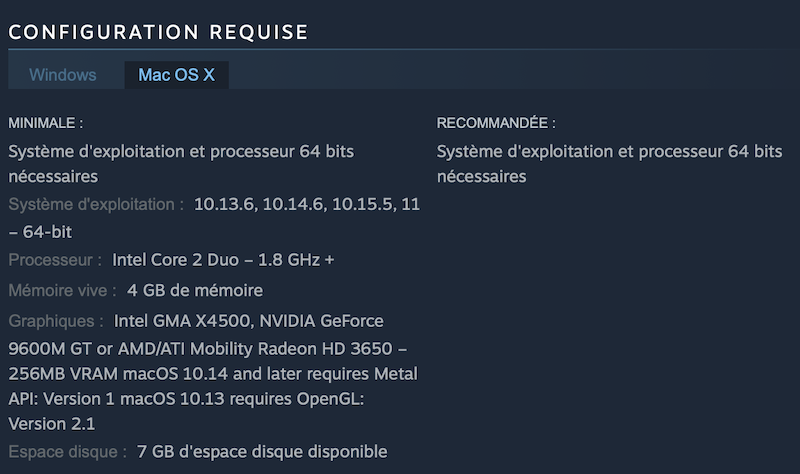Switch to the Windows requirements tab
Viewport: 800px width, 474px height.
tap(63, 75)
